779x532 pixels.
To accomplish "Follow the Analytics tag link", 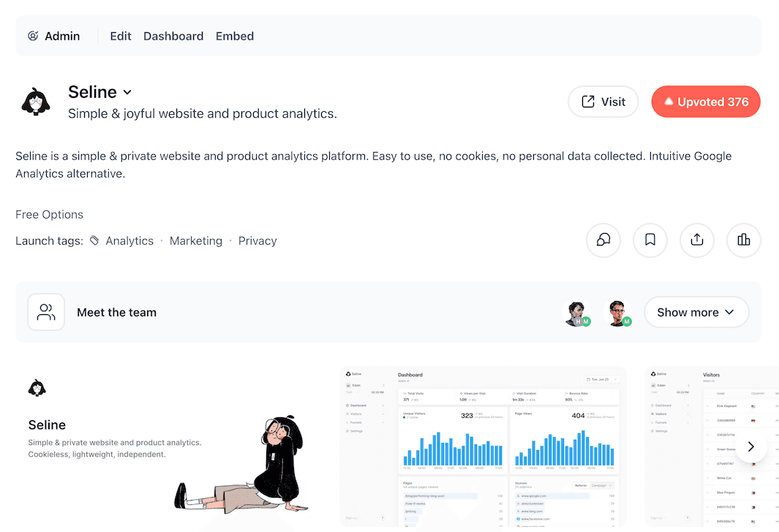I will click(x=129, y=240).
